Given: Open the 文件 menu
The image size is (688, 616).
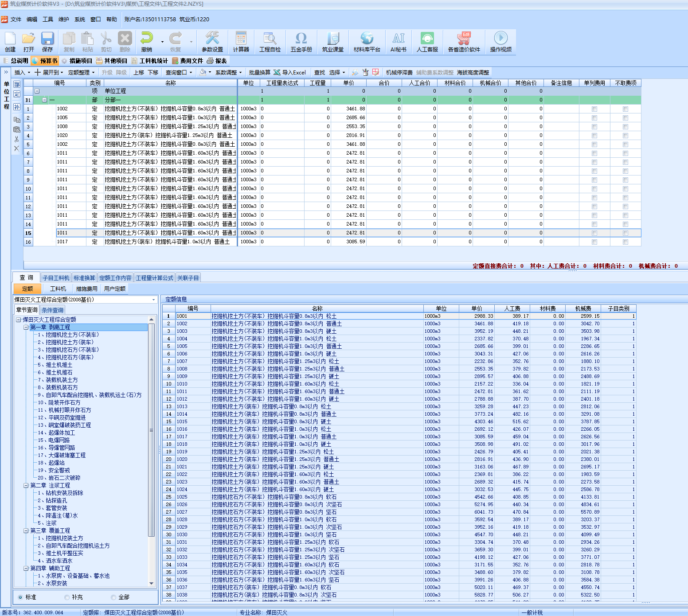Looking at the screenshot, I should (x=16, y=19).
